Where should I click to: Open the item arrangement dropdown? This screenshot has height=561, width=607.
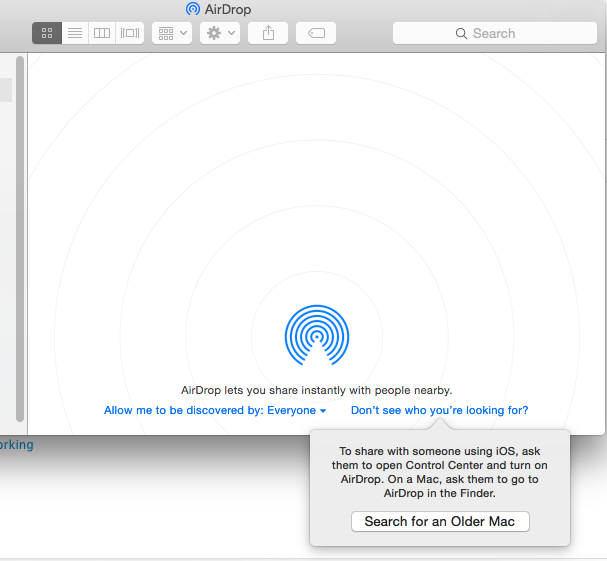[172, 33]
